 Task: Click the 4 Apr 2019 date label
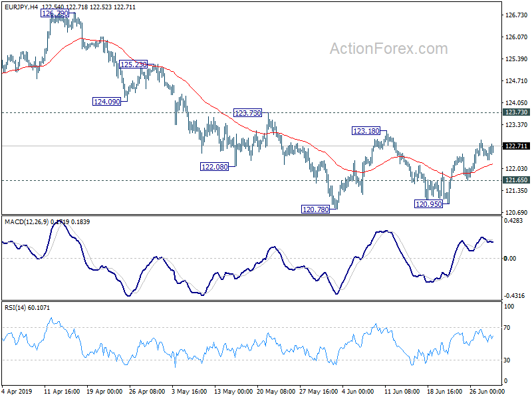[17, 391]
